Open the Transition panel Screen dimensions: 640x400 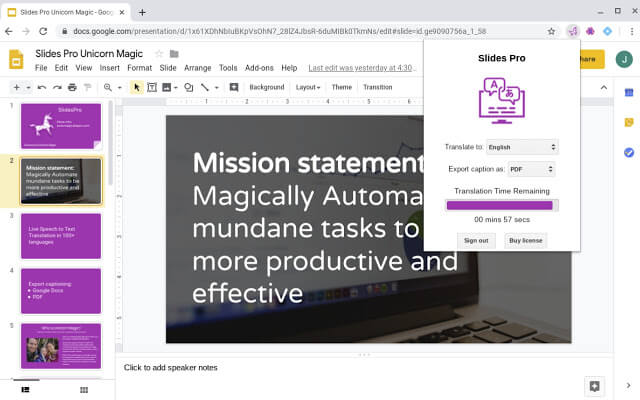click(x=378, y=87)
